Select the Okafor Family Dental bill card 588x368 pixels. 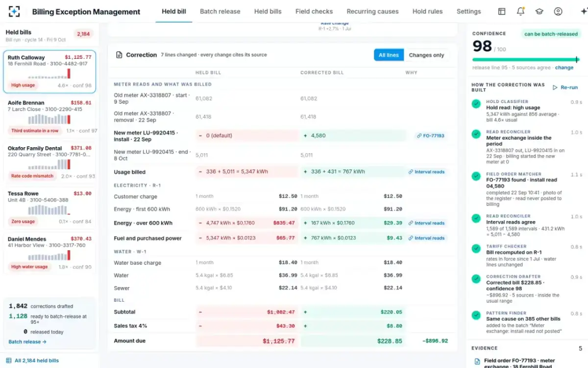tap(49, 162)
